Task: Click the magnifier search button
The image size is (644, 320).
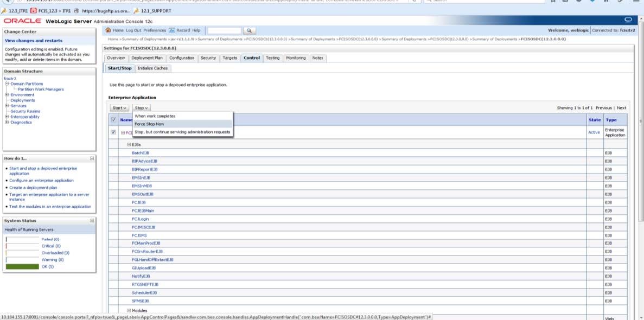Action: point(250,31)
